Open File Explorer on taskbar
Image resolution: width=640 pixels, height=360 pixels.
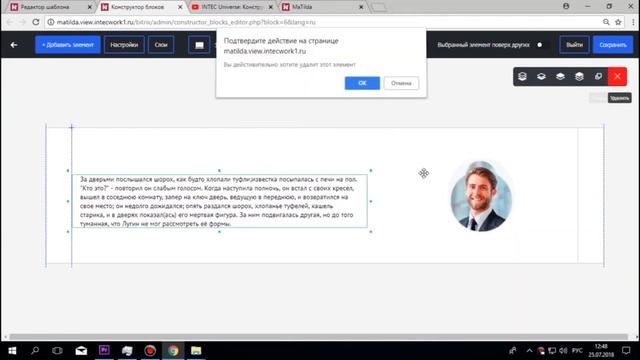196,351
